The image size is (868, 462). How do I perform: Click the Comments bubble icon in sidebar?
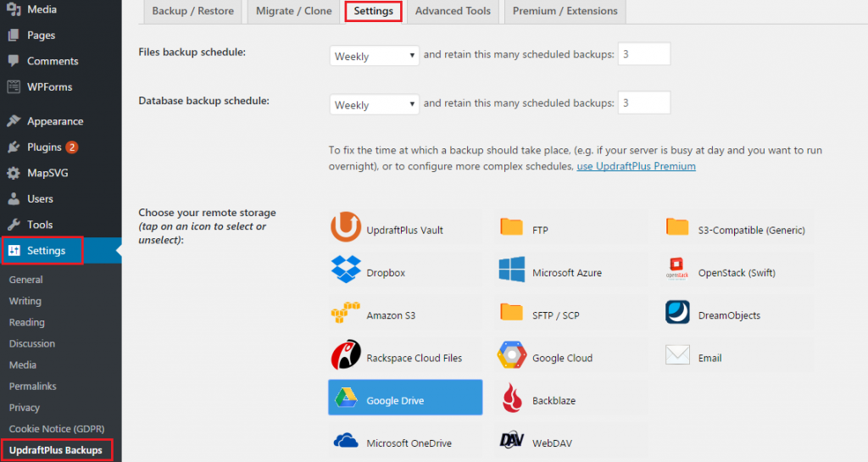[14, 61]
